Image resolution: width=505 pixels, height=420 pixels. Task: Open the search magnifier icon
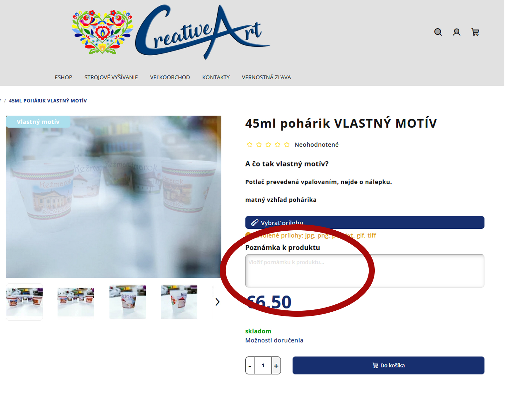[x=438, y=32]
